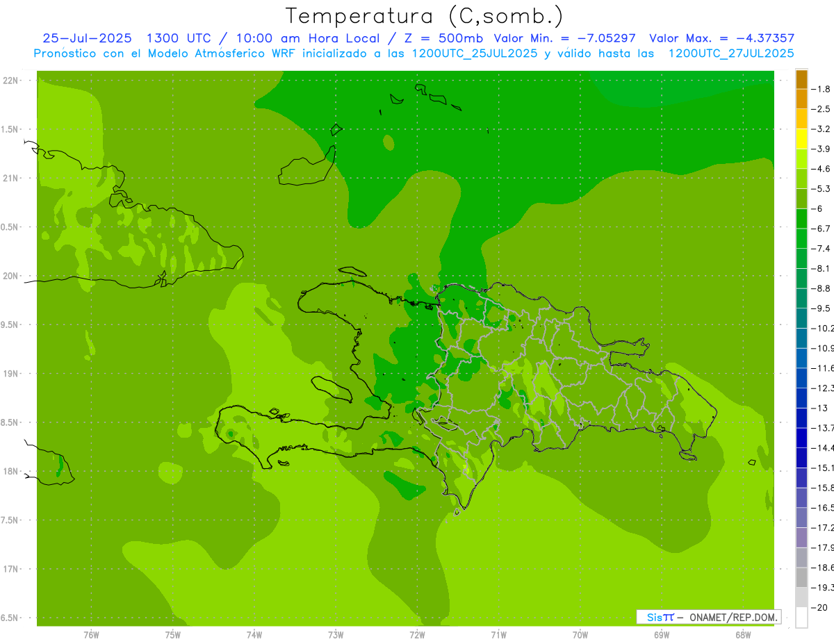Pick the dark orange swatch above -1.8
This screenshot has width=834, height=644.
tap(801, 79)
